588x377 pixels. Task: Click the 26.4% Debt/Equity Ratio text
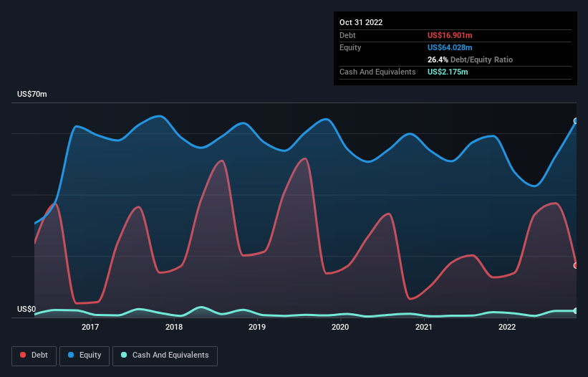(470, 59)
